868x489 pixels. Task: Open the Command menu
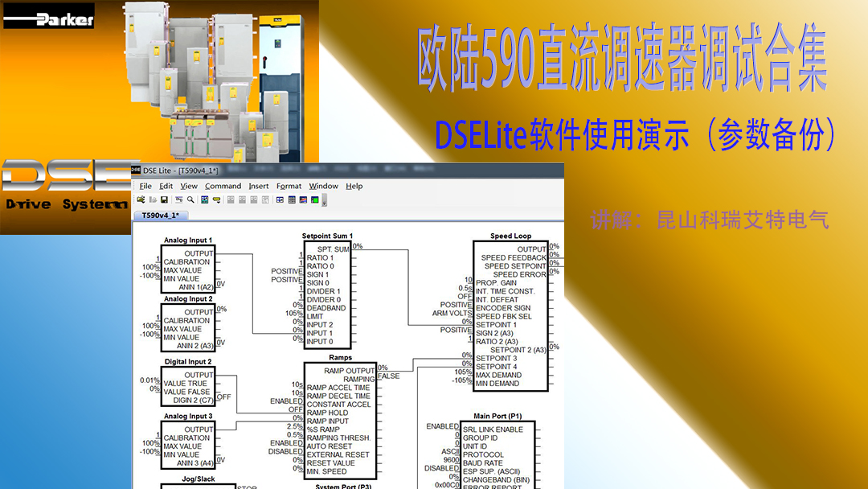pos(223,186)
